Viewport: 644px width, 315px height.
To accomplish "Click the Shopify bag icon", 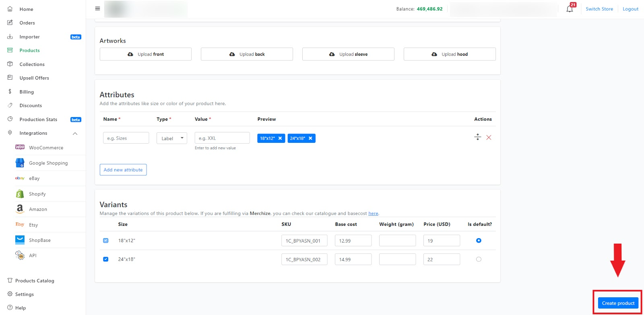I will pyautogui.click(x=20, y=194).
